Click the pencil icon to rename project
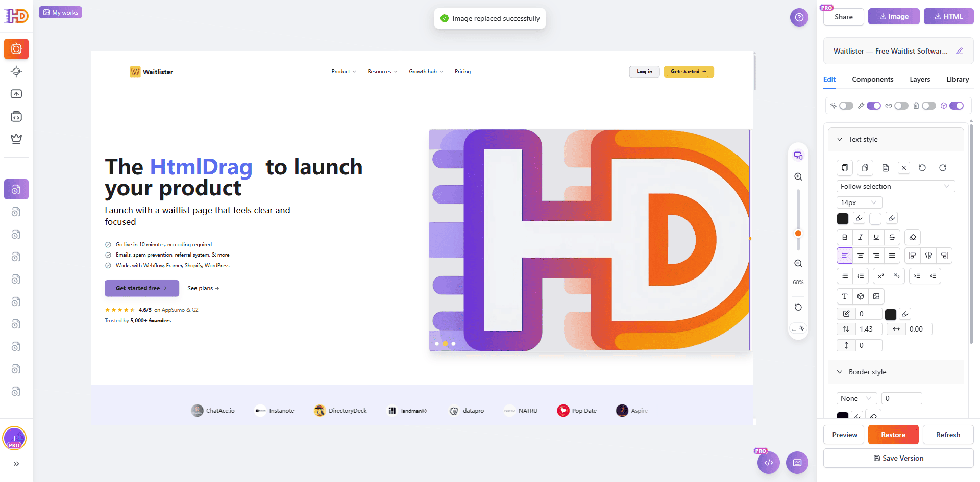The image size is (980, 482). [x=959, y=51]
